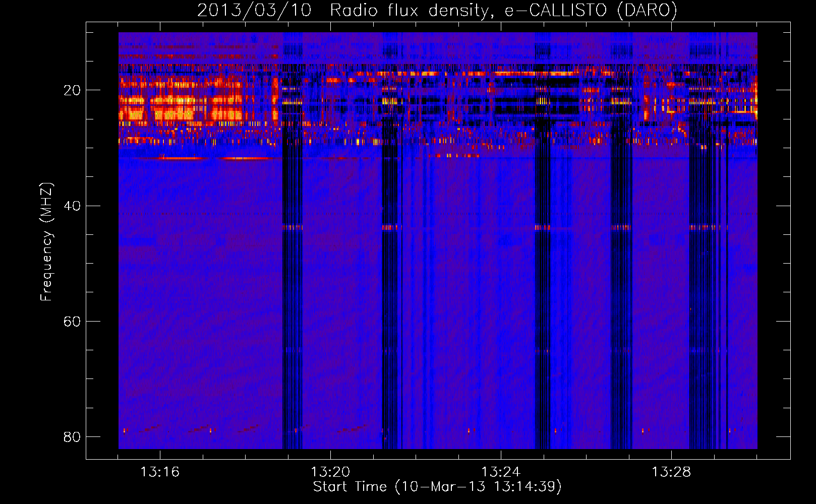This screenshot has width=816, height=504.
Task: Click the 80 frequency tick label
Action: click(x=72, y=436)
